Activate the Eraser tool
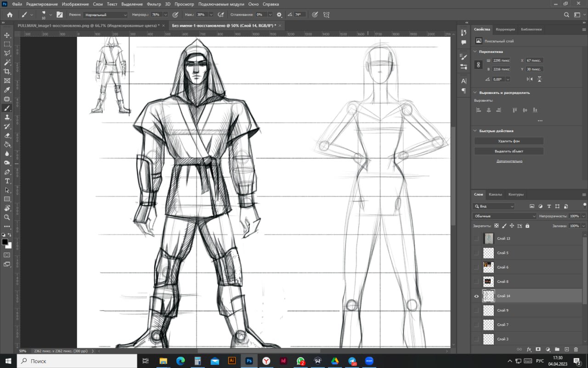588x368 pixels. [7, 136]
